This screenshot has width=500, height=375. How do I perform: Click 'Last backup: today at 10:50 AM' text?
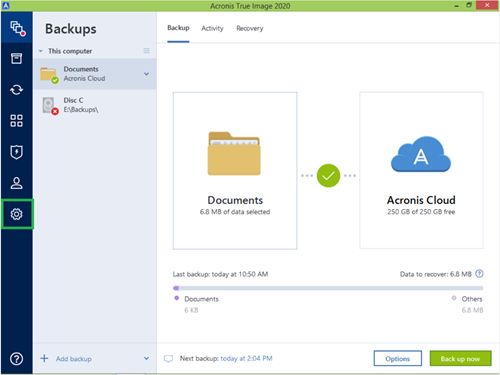[220, 274]
